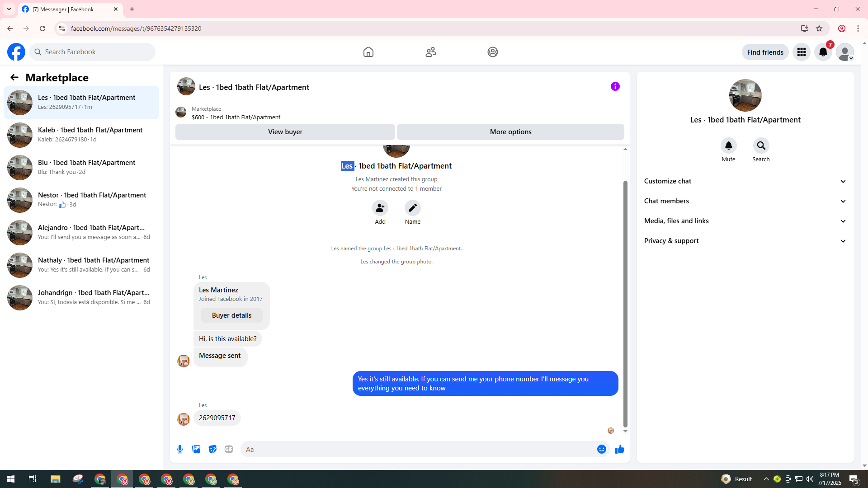Click the purple conversation info icon

[x=615, y=86]
